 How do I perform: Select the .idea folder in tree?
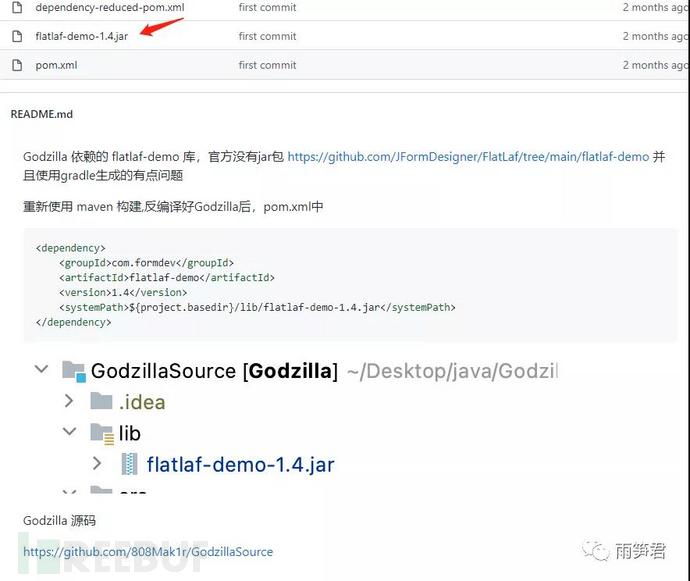[142, 402]
